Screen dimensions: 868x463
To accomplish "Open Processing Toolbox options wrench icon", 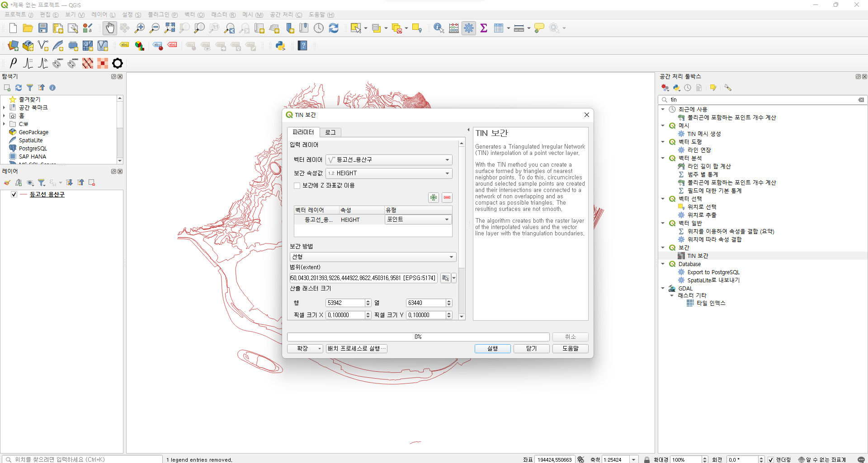I will (x=727, y=88).
